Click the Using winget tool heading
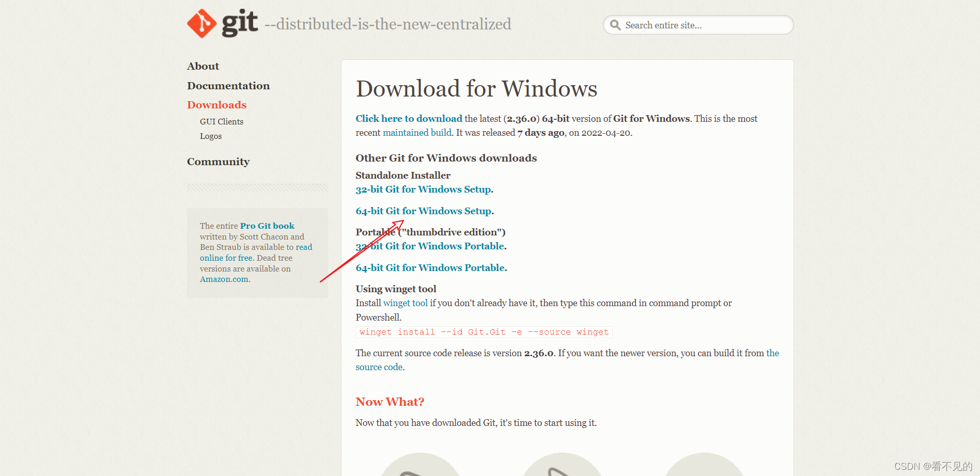The image size is (980, 476). pyautogui.click(x=396, y=289)
